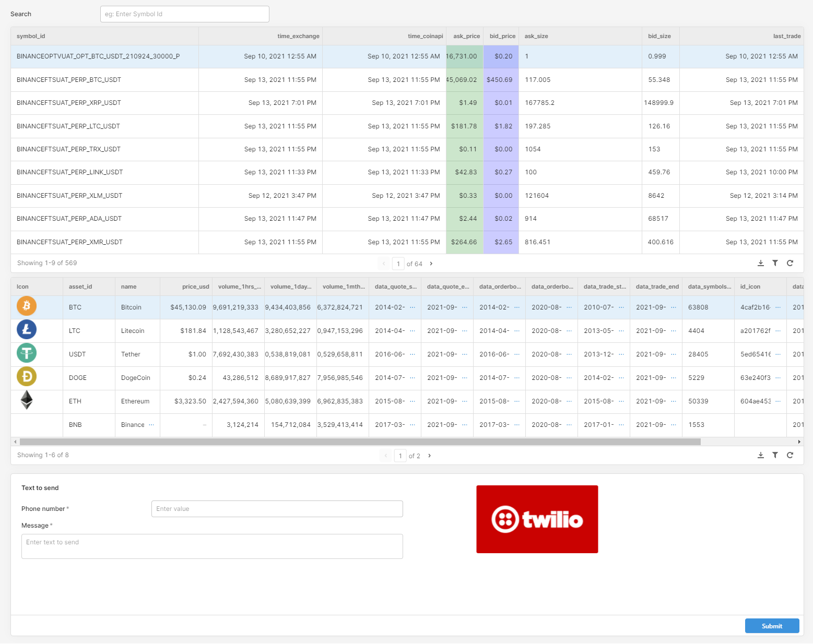This screenshot has width=813, height=644.
Task: Click the Bitcoin coin icon
Action: 27,306
